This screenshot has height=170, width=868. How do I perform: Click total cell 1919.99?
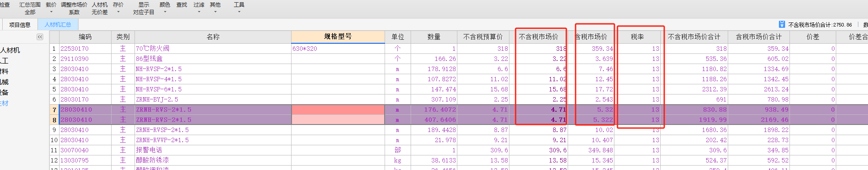tap(694, 120)
